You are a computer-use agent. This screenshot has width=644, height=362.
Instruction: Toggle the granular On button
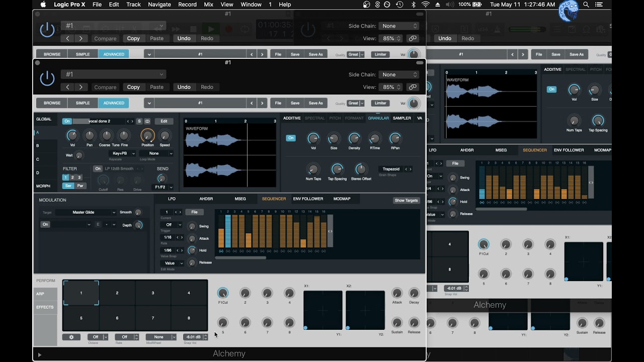coord(291,138)
